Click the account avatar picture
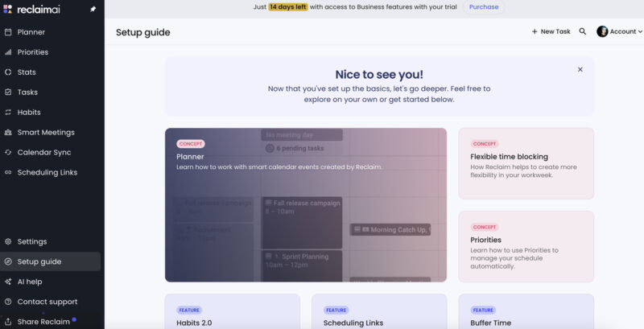 tap(602, 31)
